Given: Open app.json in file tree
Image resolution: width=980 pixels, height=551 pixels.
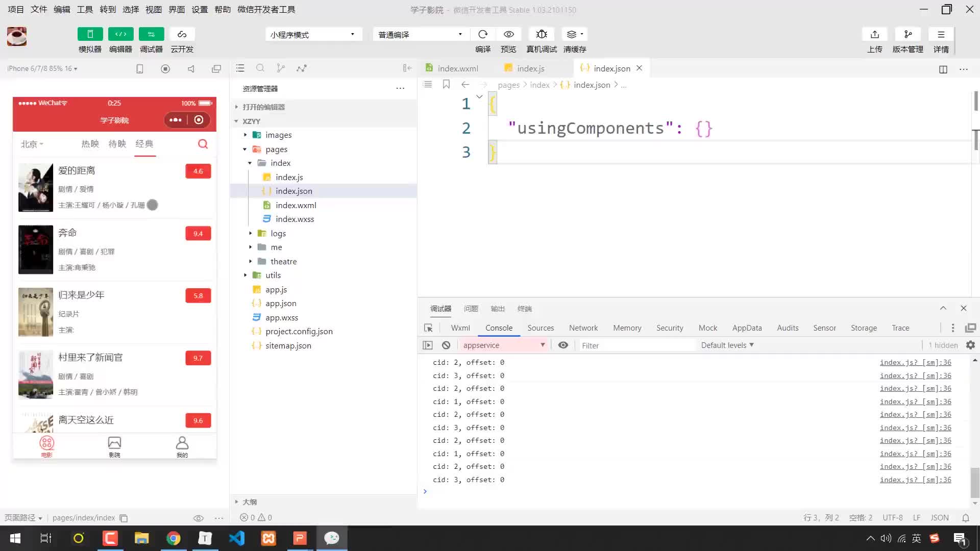Looking at the screenshot, I should [x=281, y=303].
